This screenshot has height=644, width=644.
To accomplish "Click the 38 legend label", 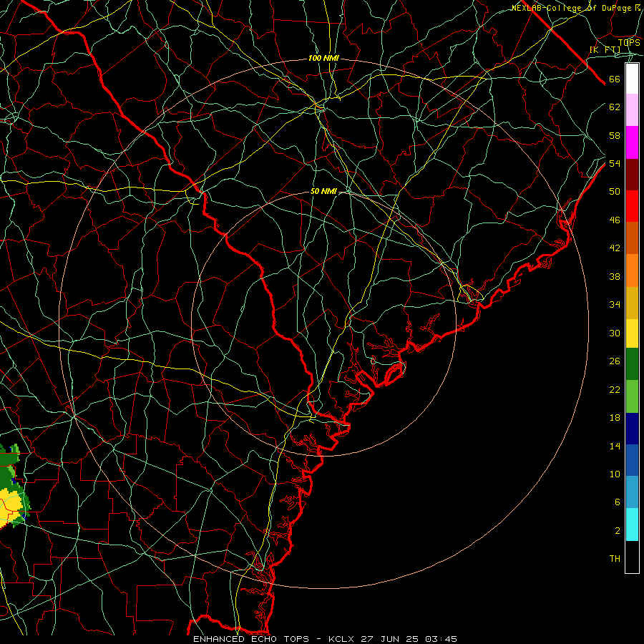I will click(615, 276).
